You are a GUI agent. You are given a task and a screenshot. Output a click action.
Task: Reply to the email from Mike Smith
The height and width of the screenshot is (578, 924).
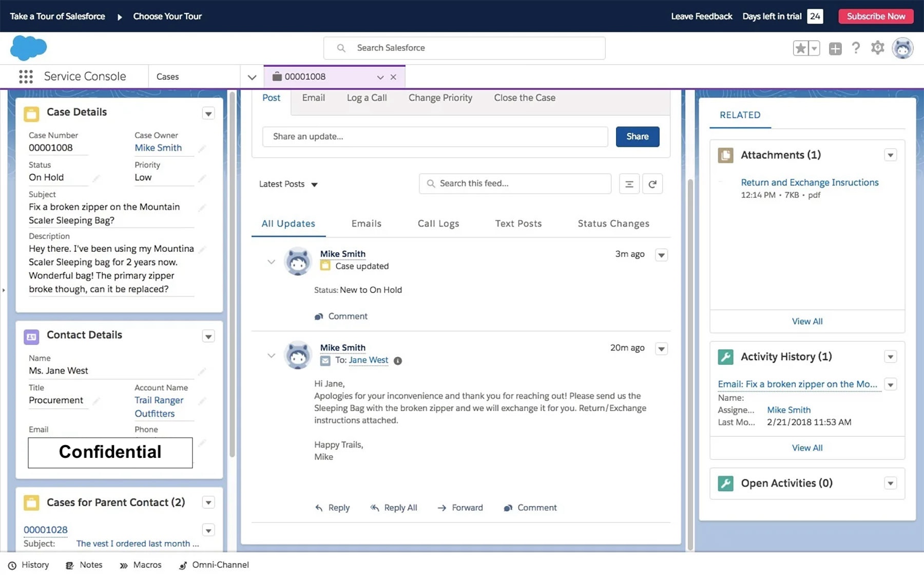pyautogui.click(x=333, y=508)
